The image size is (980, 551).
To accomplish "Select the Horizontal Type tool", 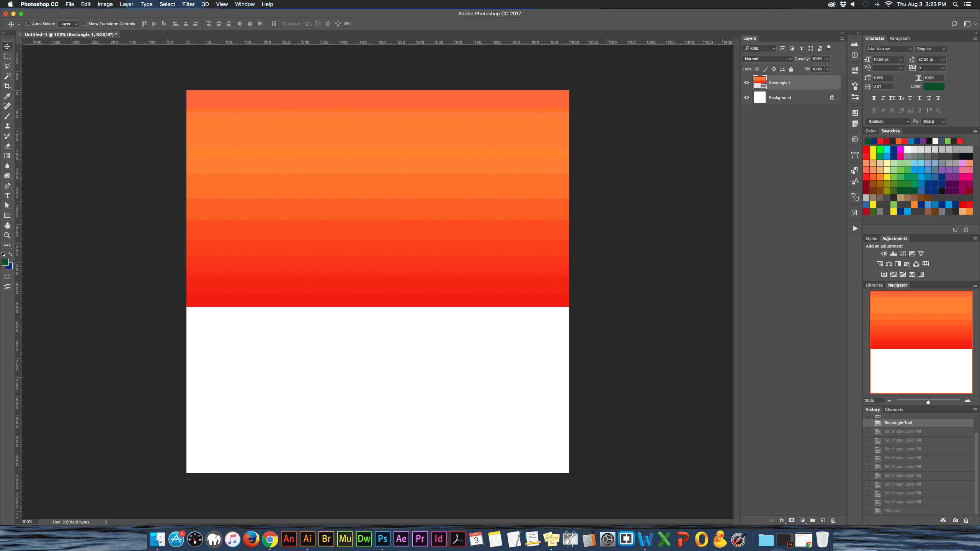I will pyautogui.click(x=7, y=196).
